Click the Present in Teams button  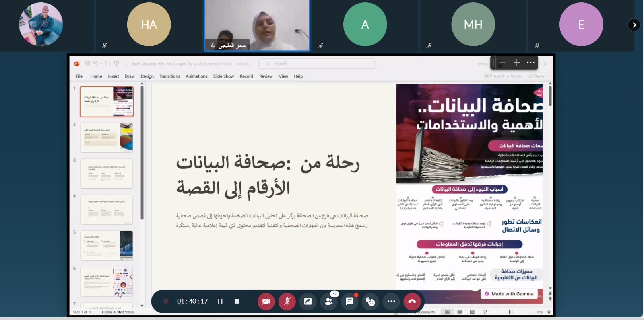504,76
